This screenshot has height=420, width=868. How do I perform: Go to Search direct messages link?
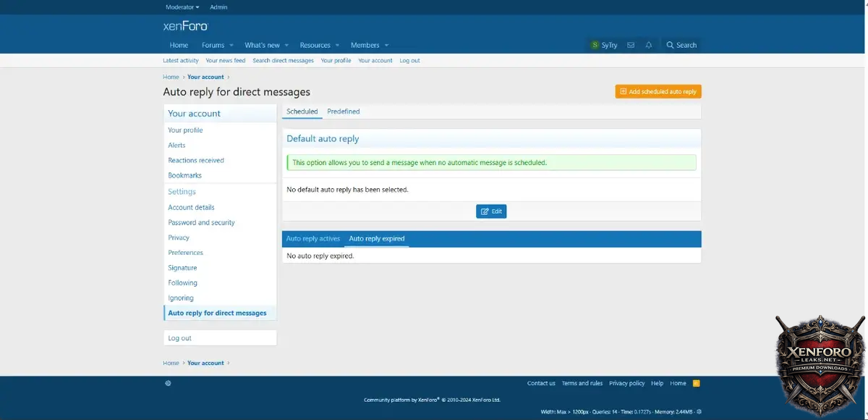click(x=283, y=61)
